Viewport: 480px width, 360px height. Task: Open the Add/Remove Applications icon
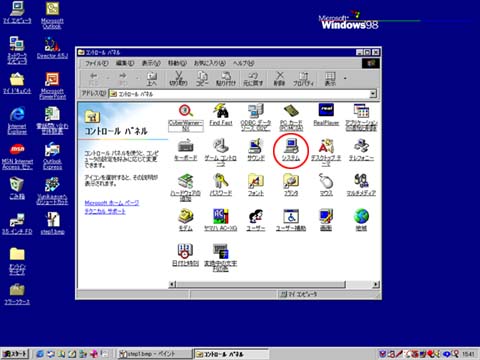(x=361, y=117)
